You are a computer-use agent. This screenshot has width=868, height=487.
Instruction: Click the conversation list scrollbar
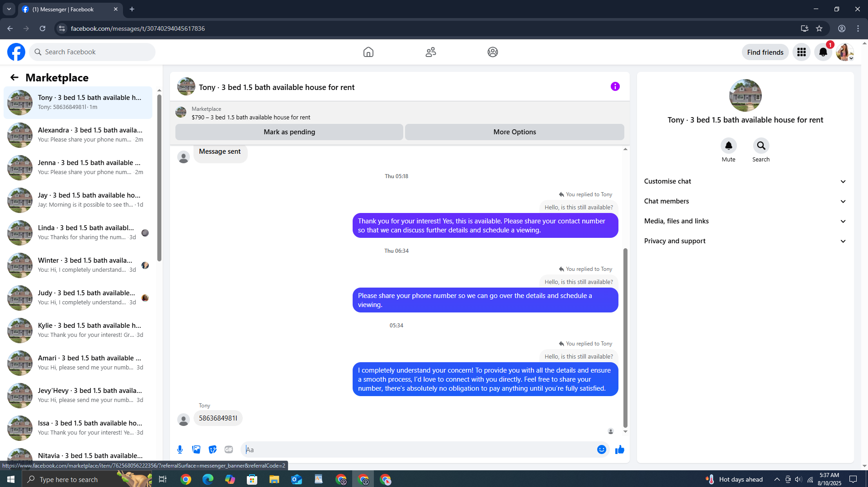(x=159, y=178)
